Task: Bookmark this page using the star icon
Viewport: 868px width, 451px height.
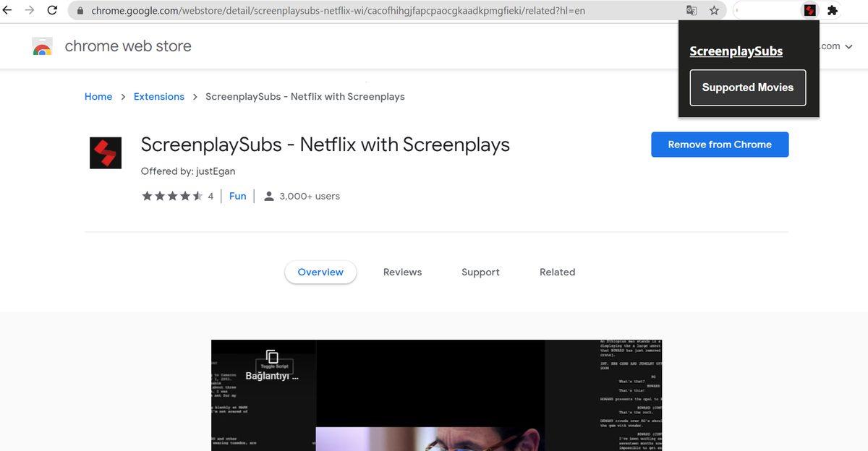Action: pyautogui.click(x=715, y=10)
